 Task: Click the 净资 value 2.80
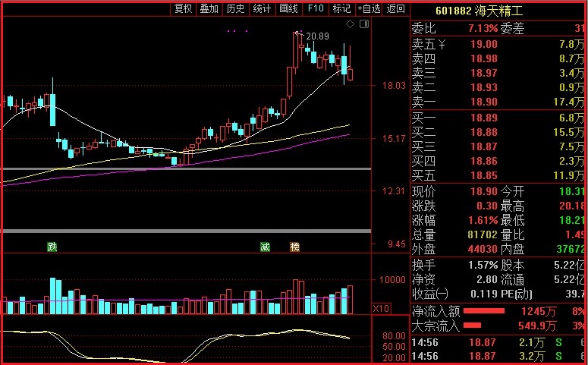(487, 279)
